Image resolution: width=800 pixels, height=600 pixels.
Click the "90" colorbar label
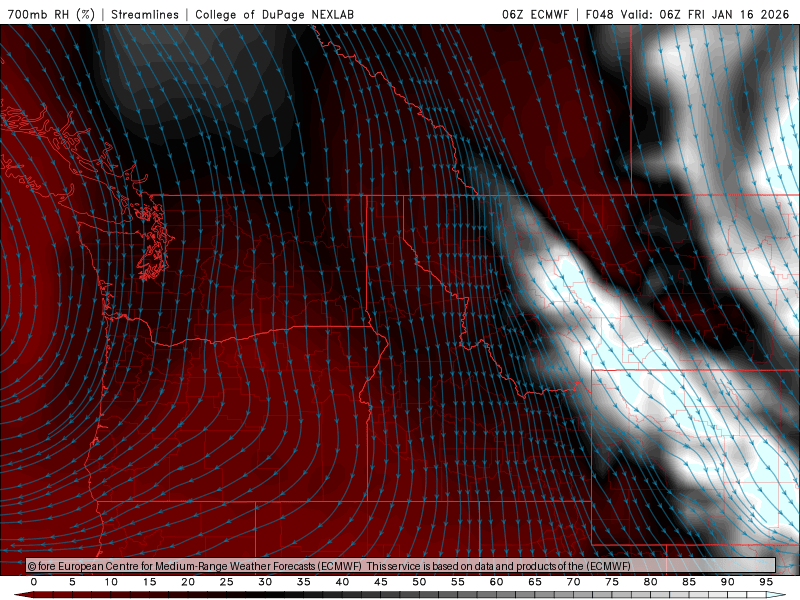(727, 582)
